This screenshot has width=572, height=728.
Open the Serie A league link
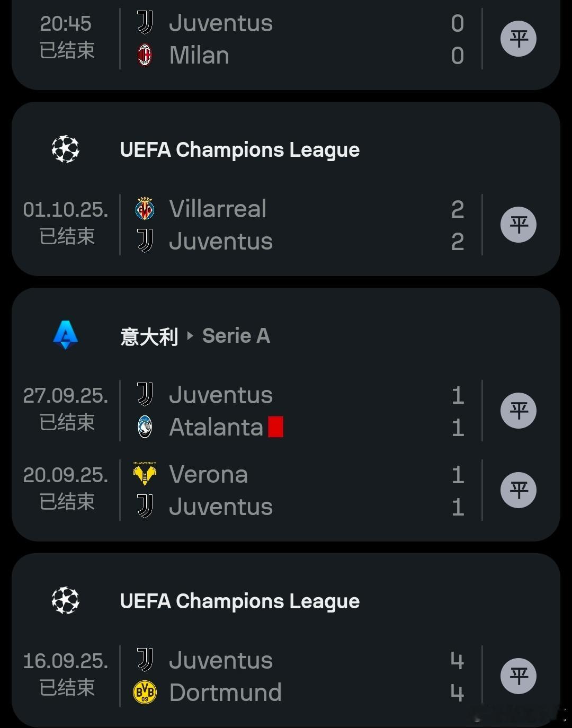[x=236, y=336]
